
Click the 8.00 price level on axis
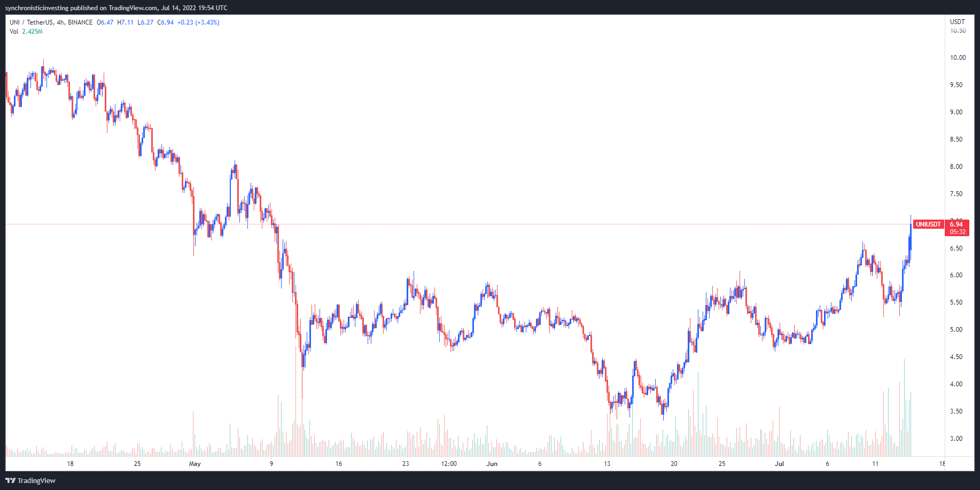[x=956, y=167]
